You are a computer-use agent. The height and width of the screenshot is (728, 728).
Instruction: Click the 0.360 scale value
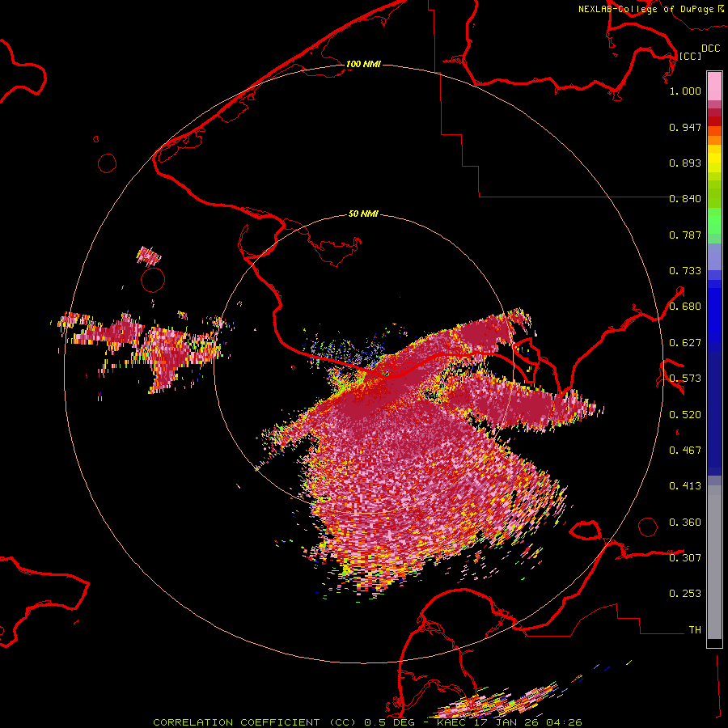685,523
